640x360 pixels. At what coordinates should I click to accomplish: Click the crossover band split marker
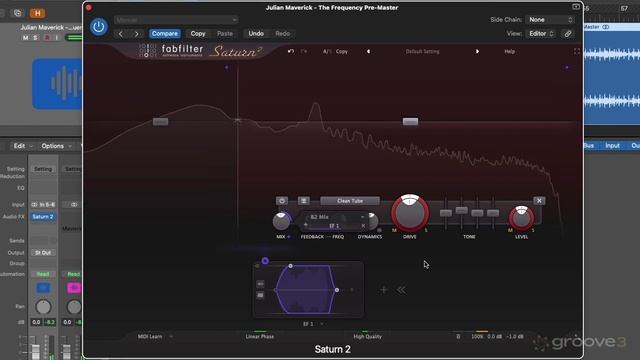pyautogui.click(x=238, y=120)
